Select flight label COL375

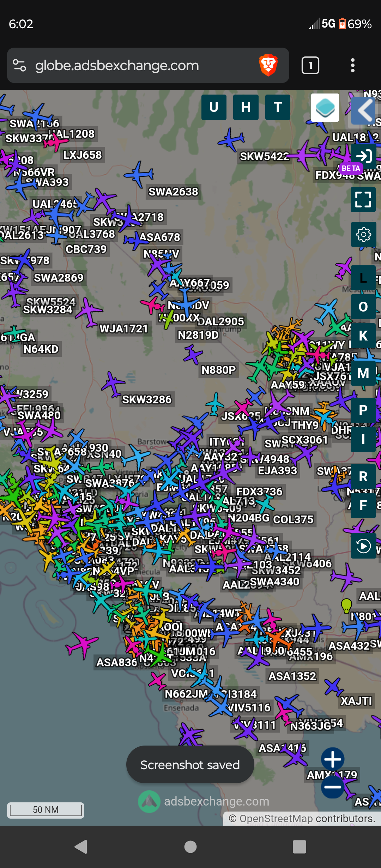click(293, 519)
